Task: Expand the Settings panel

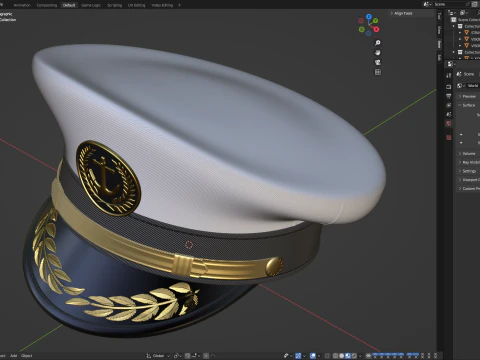Action: tap(468, 171)
